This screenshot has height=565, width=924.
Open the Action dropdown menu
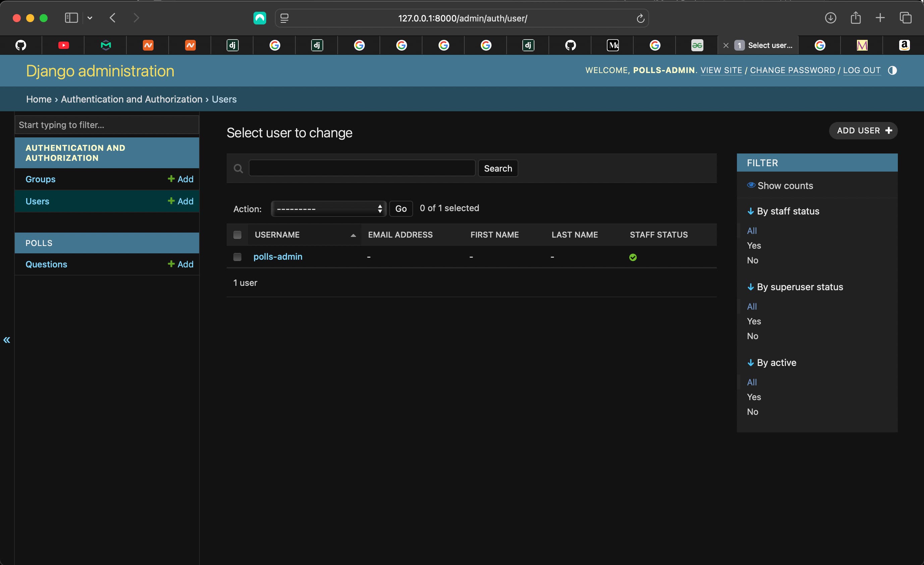(x=329, y=209)
